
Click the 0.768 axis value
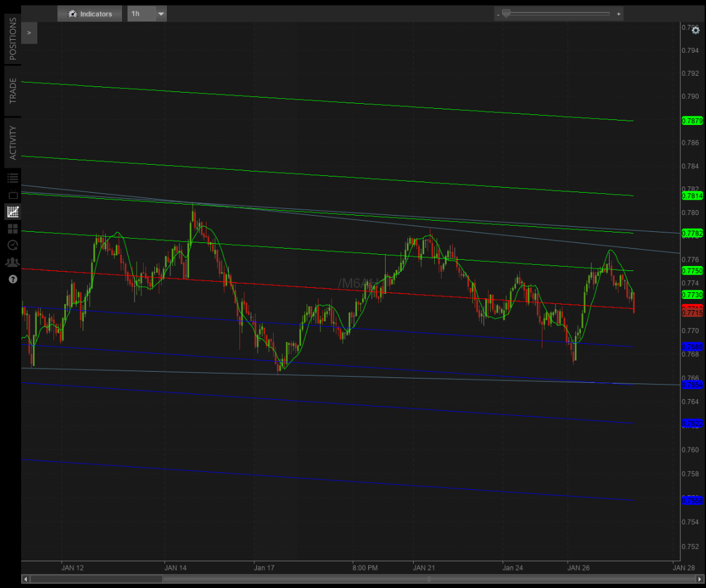click(690, 354)
